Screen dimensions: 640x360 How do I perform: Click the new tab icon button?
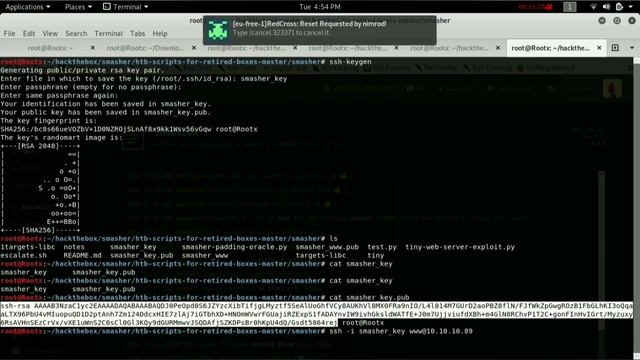615,48
